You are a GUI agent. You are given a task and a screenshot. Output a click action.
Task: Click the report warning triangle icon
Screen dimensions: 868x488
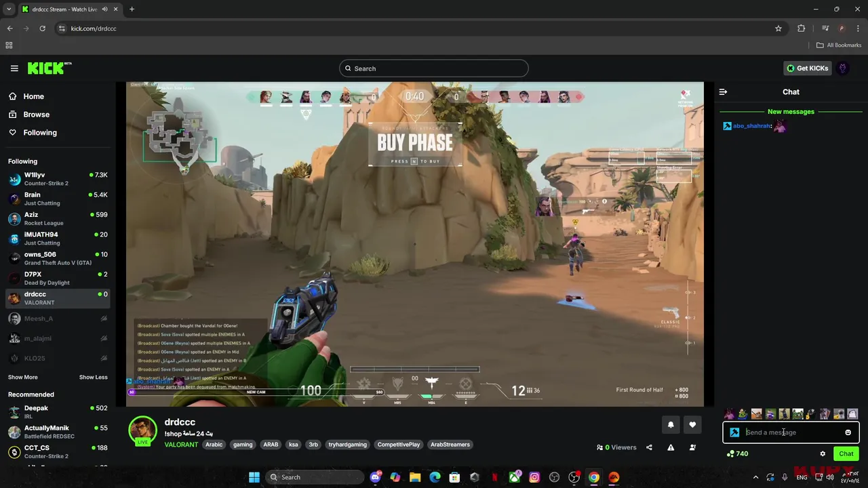(671, 447)
